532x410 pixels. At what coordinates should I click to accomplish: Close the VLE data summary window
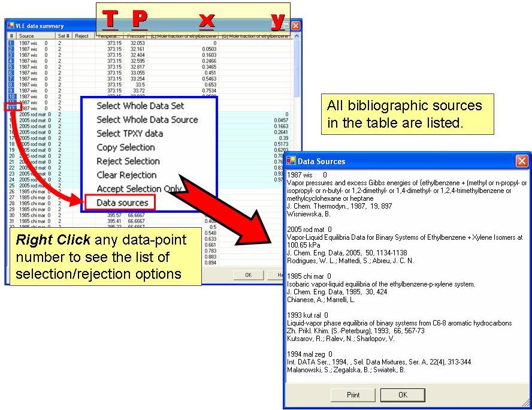pyautogui.click(x=295, y=26)
